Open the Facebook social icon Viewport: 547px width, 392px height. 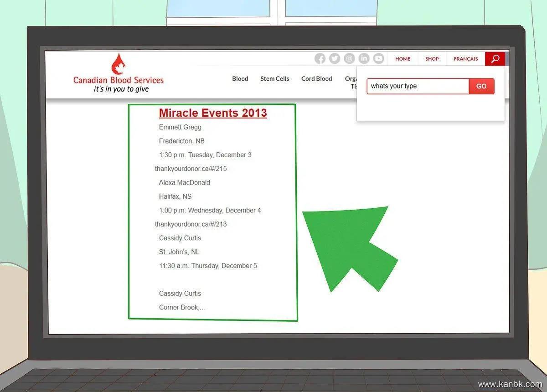coord(320,59)
